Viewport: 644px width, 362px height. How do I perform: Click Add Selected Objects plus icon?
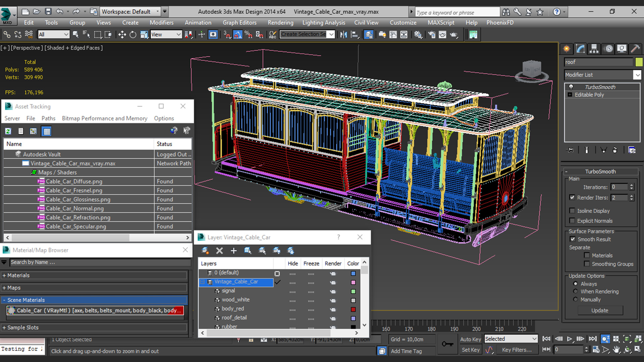[x=234, y=251]
